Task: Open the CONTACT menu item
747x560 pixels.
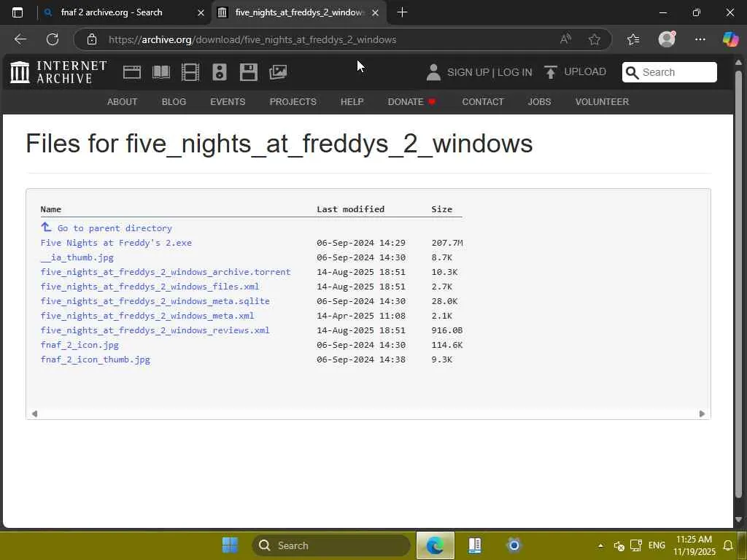Action: pyautogui.click(x=483, y=102)
